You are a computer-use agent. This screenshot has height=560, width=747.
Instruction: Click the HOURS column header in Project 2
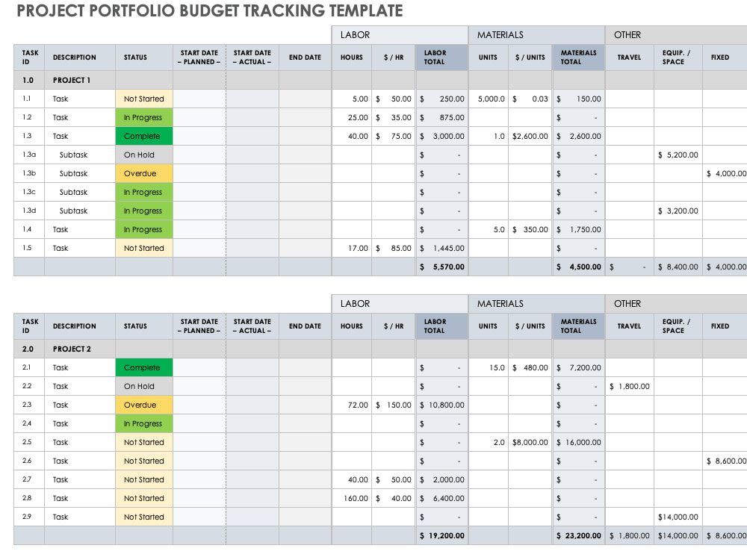coord(351,326)
